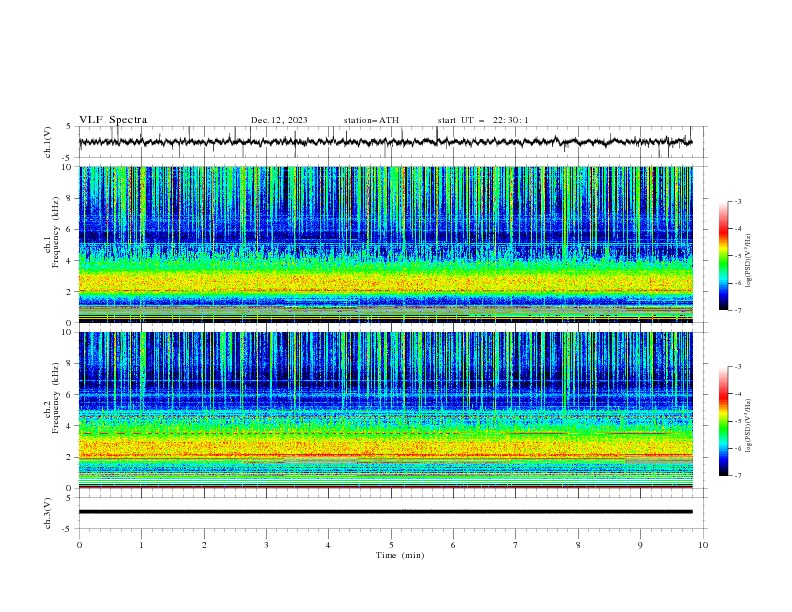Image resolution: width=792 pixels, height=612 pixels.
Task: Click the ch.1 spectrogram color bar
Action: (723, 256)
